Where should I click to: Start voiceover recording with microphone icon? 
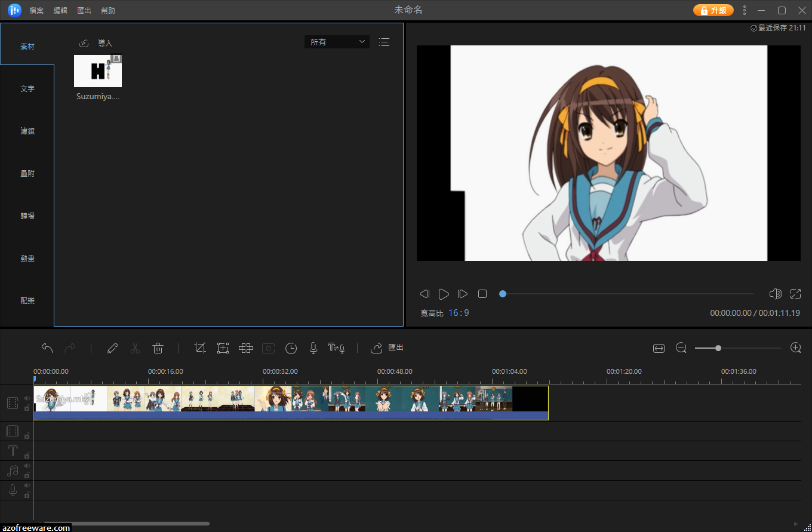pos(313,348)
